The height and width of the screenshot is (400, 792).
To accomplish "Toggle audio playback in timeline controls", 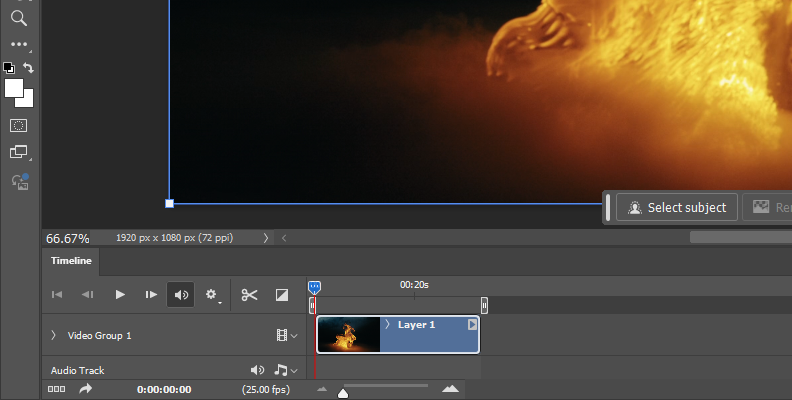I will click(181, 294).
